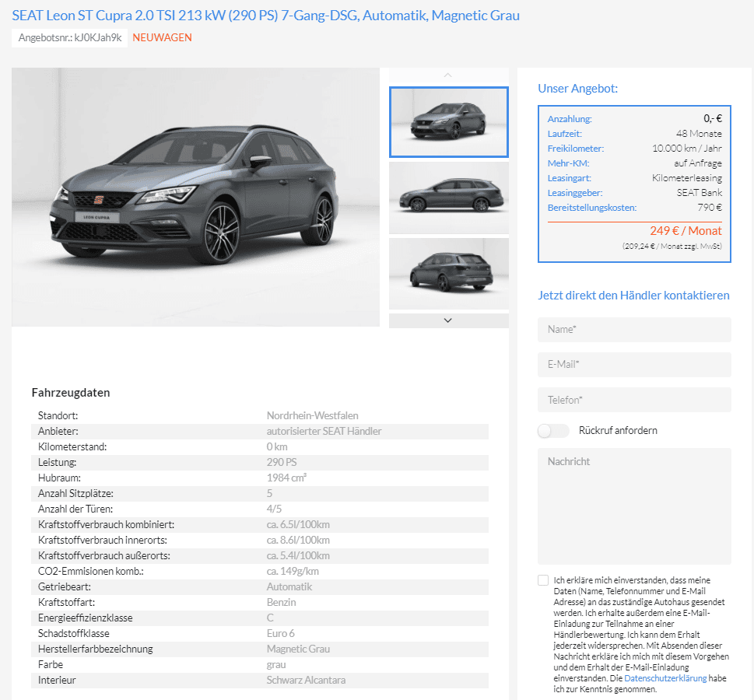Image resolution: width=754 pixels, height=700 pixels.
Task: Focus the E-Mail input field
Action: point(634,365)
